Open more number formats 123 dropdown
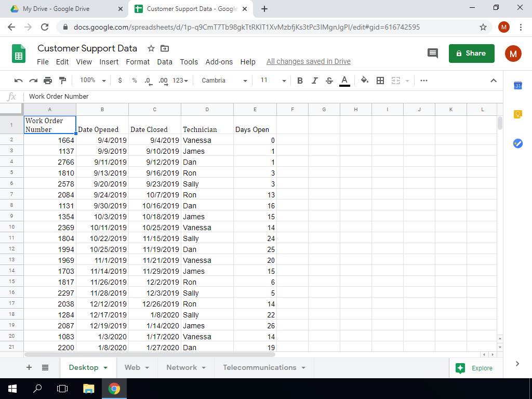The height and width of the screenshot is (399, 532). pyautogui.click(x=180, y=81)
